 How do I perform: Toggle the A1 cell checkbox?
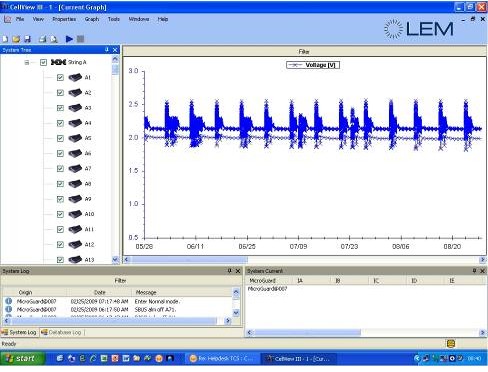click(x=60, y=78)
